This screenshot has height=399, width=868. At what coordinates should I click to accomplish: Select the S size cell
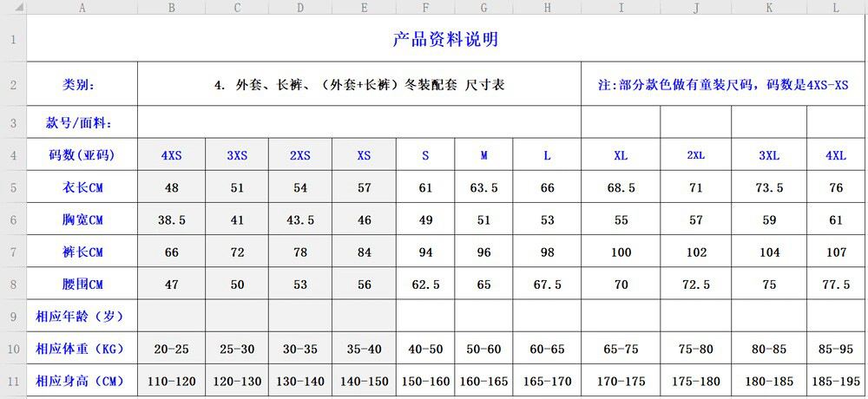click(425, 154)
